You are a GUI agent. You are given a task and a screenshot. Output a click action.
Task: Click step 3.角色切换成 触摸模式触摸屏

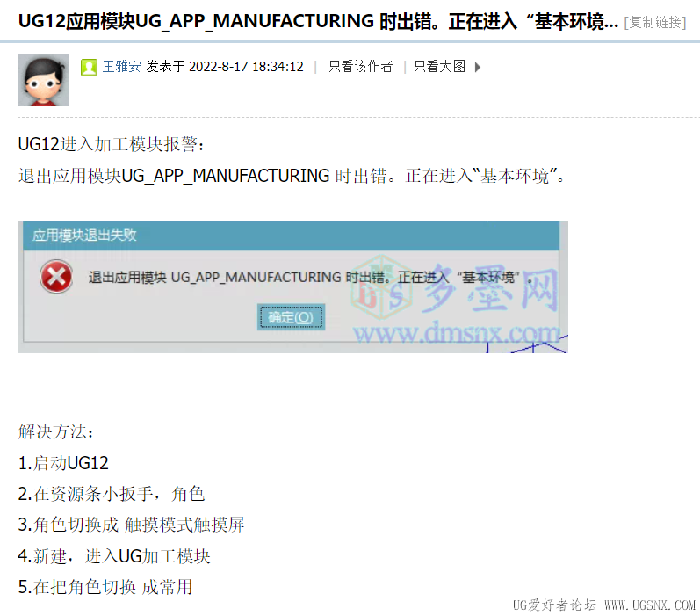[x=131, y=525]
